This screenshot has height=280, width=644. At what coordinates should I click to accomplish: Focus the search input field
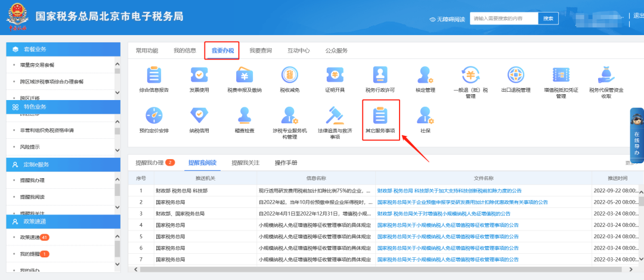click(504, 18)
